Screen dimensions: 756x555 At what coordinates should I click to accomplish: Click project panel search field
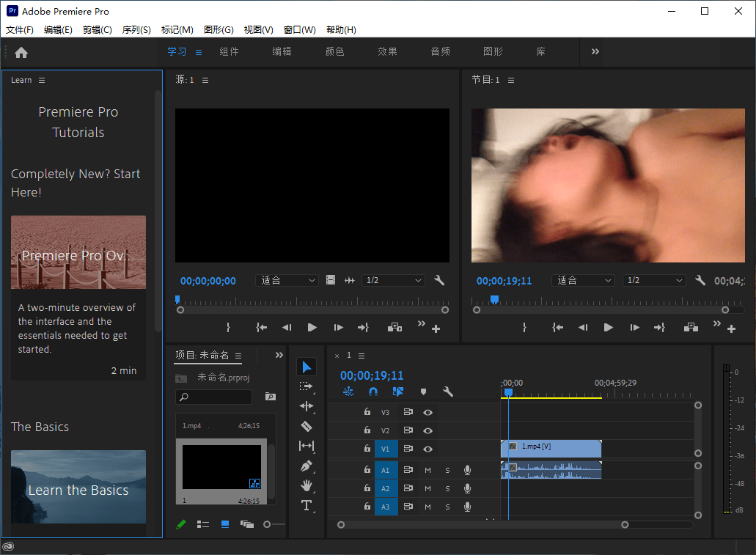click(x=213, y=397)
